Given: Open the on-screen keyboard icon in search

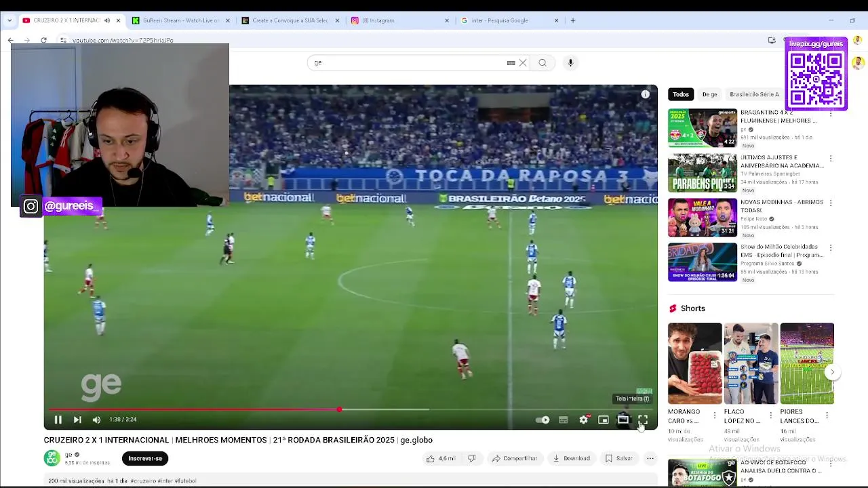Looking at the screenshot, I should tap(511, 63).
